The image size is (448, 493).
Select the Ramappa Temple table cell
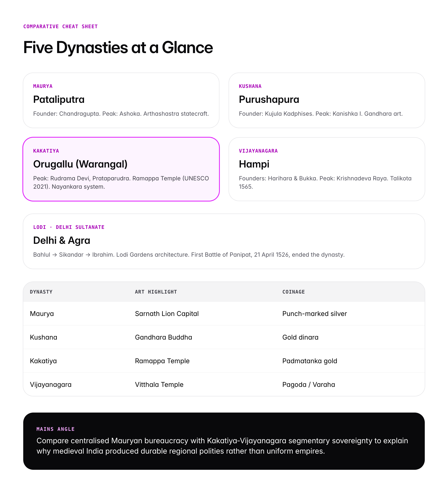(162, 361)
